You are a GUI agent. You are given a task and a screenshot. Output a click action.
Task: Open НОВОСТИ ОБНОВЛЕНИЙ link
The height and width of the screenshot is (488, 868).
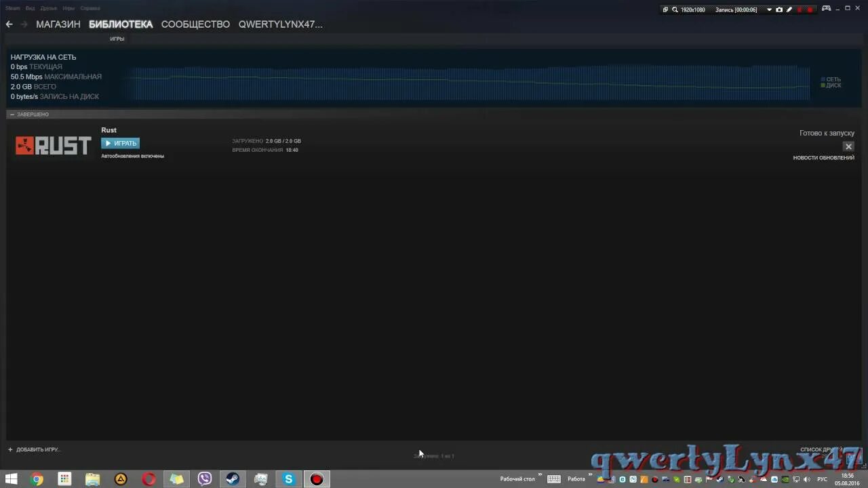pyautogui.click(x=824, y=158)
